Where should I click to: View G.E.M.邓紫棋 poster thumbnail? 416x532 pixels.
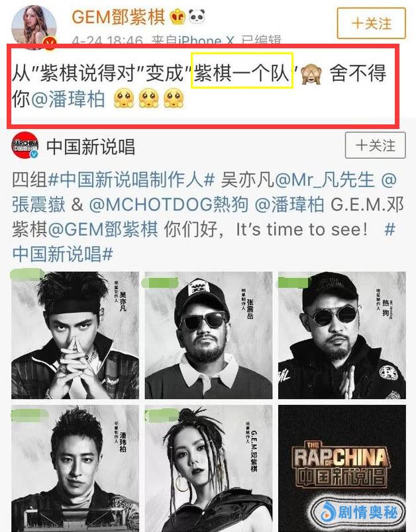209,468
